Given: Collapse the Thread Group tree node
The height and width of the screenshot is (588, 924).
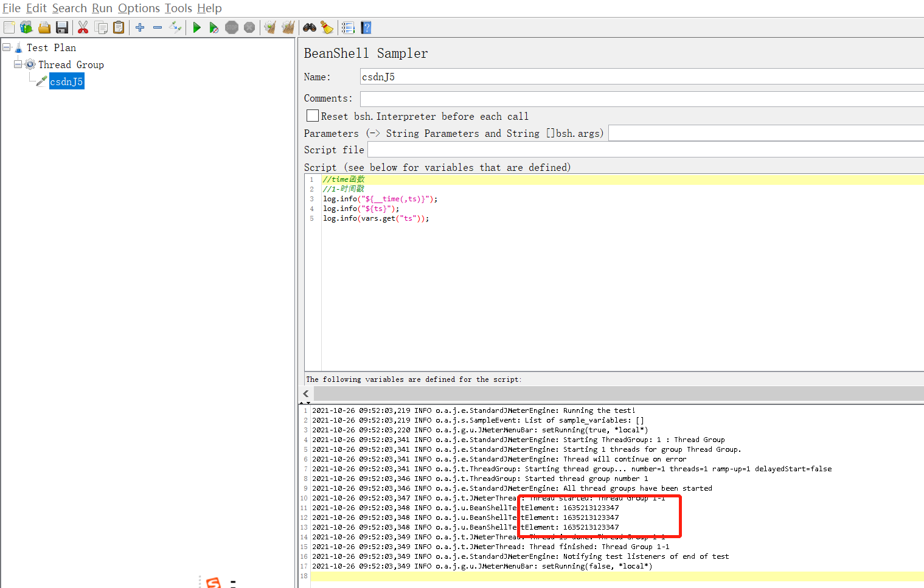Looking at the screenshot, I should [18, 64].
